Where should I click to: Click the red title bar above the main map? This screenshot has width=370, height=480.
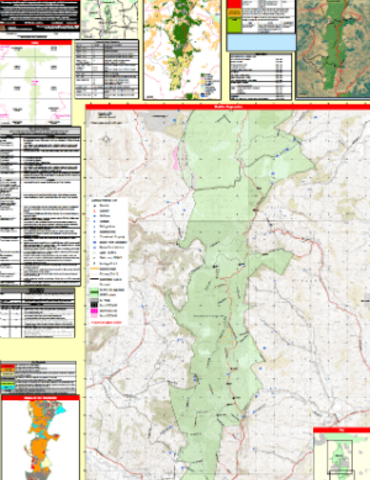[228, 107]
